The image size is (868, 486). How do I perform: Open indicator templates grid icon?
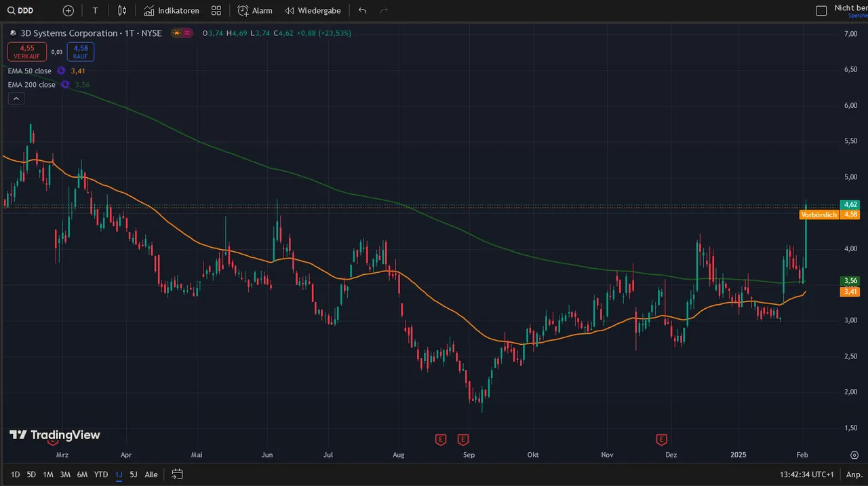click(x=216, y=11)
